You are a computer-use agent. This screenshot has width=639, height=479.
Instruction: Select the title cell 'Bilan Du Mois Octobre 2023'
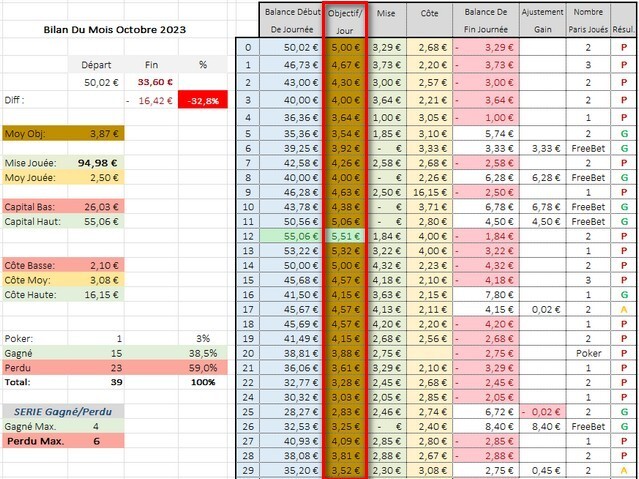pos(115,29)
